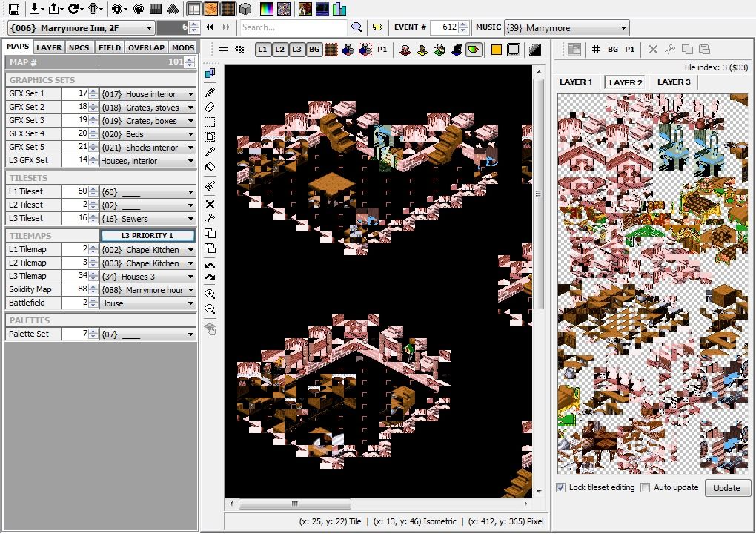
Task: Open GFX Set 4 Beds dropdown
Action: (x=190, y=134)
